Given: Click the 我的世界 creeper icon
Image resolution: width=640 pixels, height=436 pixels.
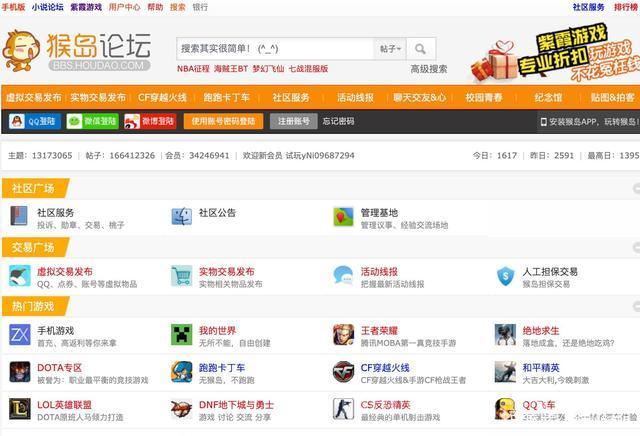Looking at the screenshot, I should 182,335.
